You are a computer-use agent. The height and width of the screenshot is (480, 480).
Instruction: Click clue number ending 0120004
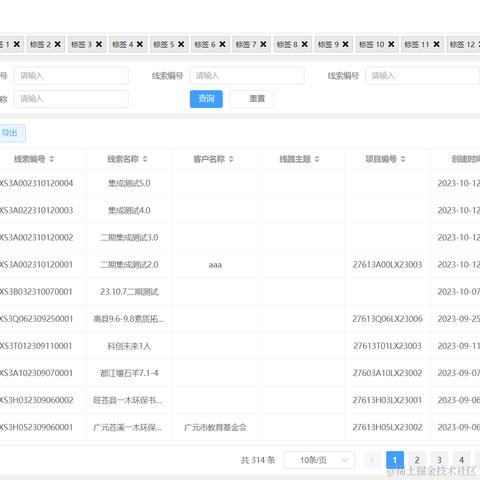click(36, 183)
